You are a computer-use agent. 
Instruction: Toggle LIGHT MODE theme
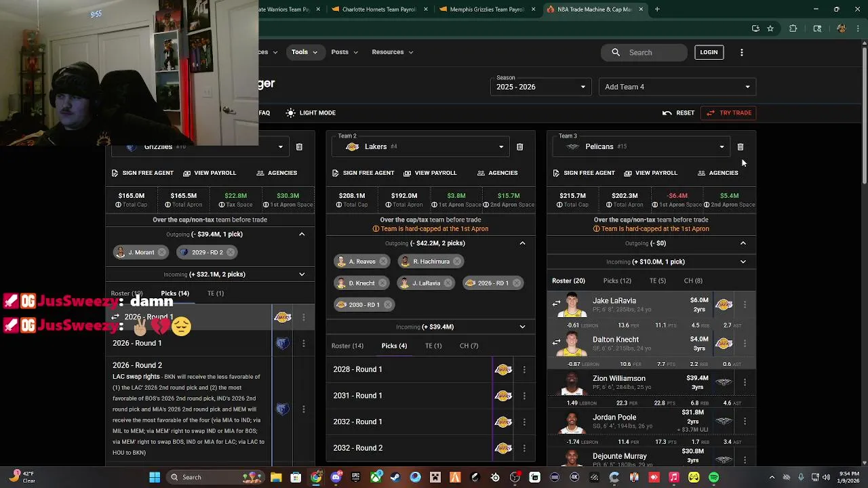pyautogui.click(x=311, y=113)
